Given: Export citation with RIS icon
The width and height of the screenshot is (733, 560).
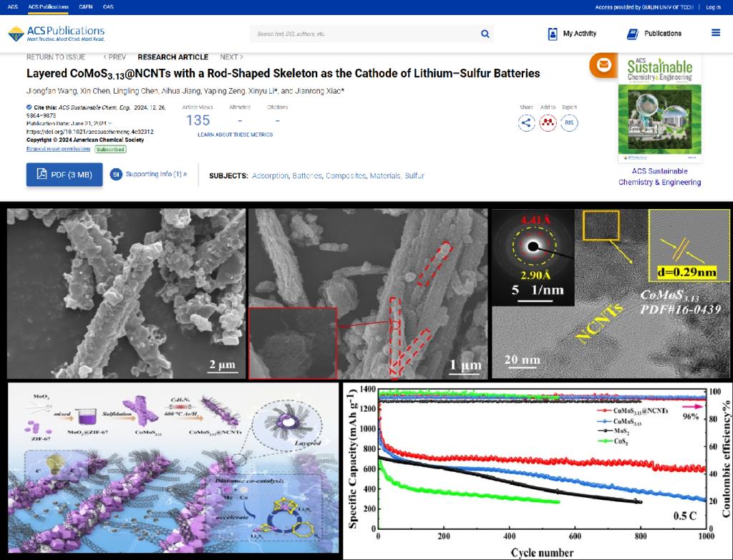Looking at the screenshot, I should point(569,123).
